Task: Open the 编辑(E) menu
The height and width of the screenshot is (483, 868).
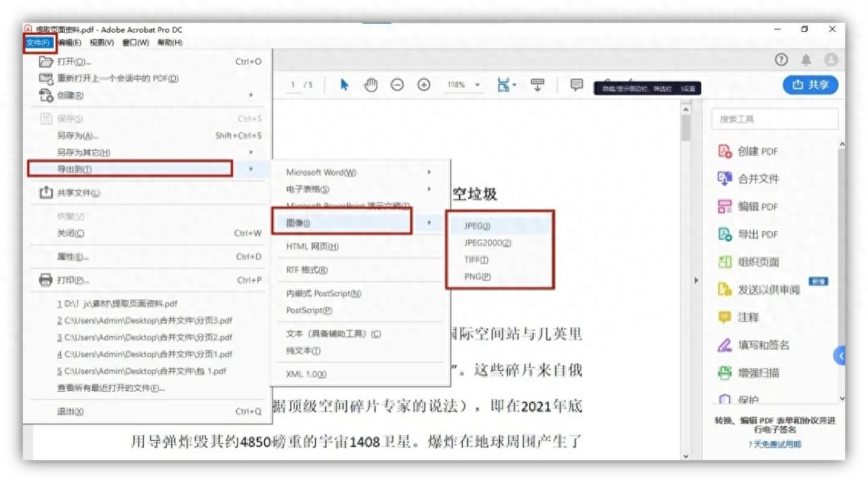Action: click(70, 43)
